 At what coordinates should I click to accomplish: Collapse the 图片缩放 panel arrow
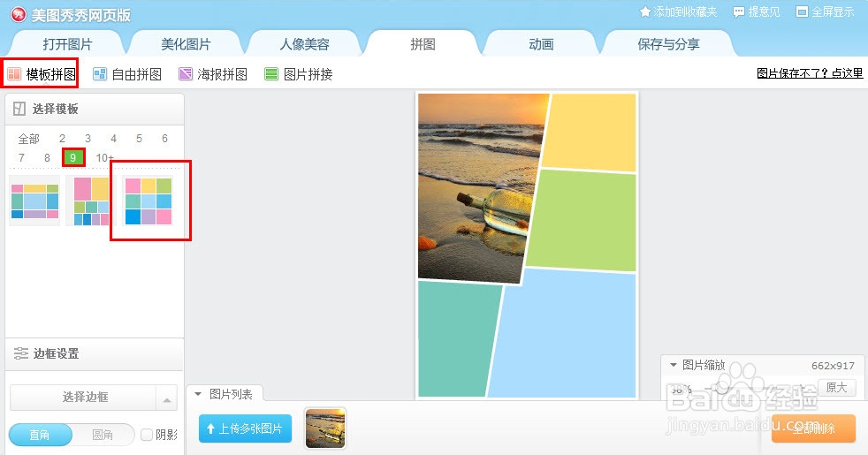[674, 365]
